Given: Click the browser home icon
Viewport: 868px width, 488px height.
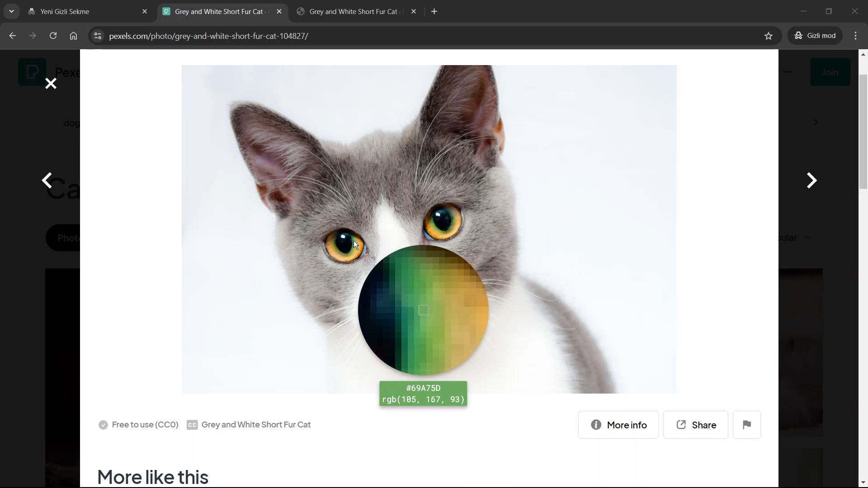Looking at the screenshot, I should (x=73, y=36).
